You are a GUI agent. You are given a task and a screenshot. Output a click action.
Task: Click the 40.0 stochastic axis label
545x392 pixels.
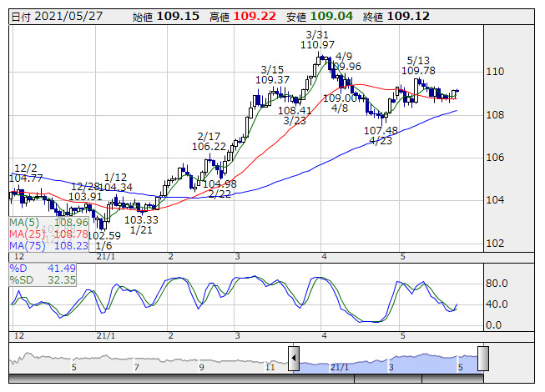click(497, 304)
